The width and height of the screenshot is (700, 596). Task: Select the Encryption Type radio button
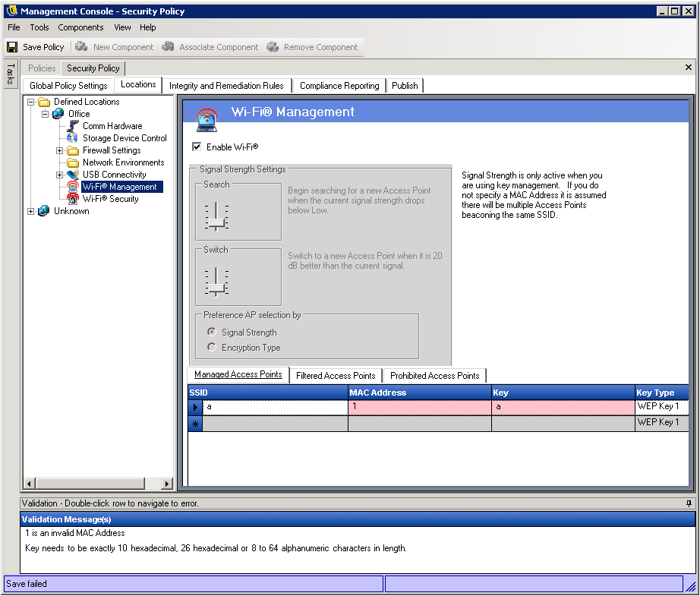[x=212, y=347]
